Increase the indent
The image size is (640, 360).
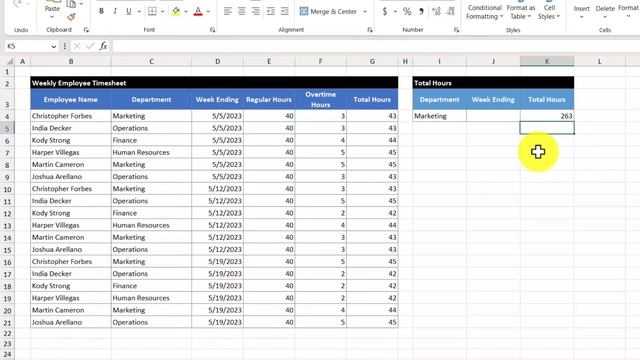[x=284, y=11]
